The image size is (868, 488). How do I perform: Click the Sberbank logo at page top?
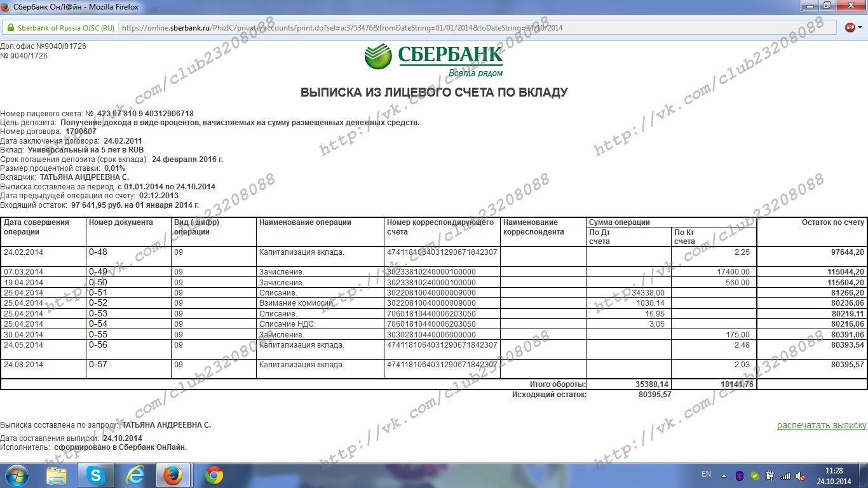point(434,60)
